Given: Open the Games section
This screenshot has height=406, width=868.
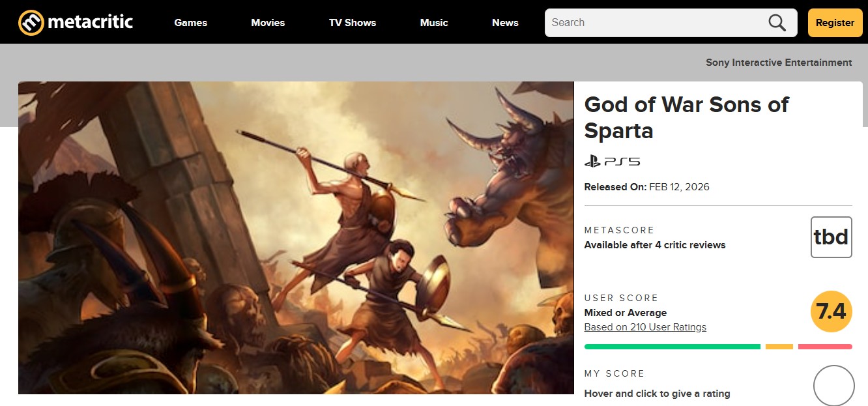Looking at the screenshot, I should [190, 22].
